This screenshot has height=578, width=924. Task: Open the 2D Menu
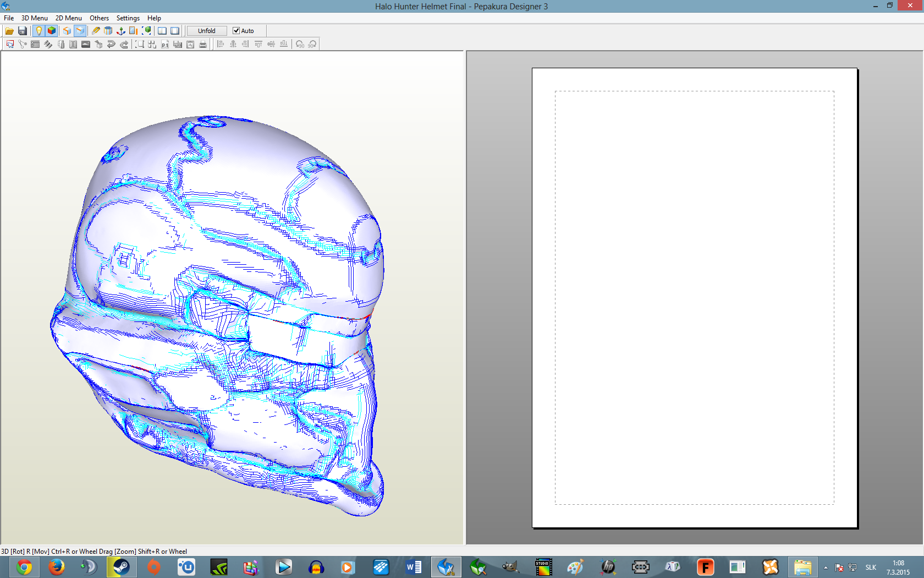point(69,18)
